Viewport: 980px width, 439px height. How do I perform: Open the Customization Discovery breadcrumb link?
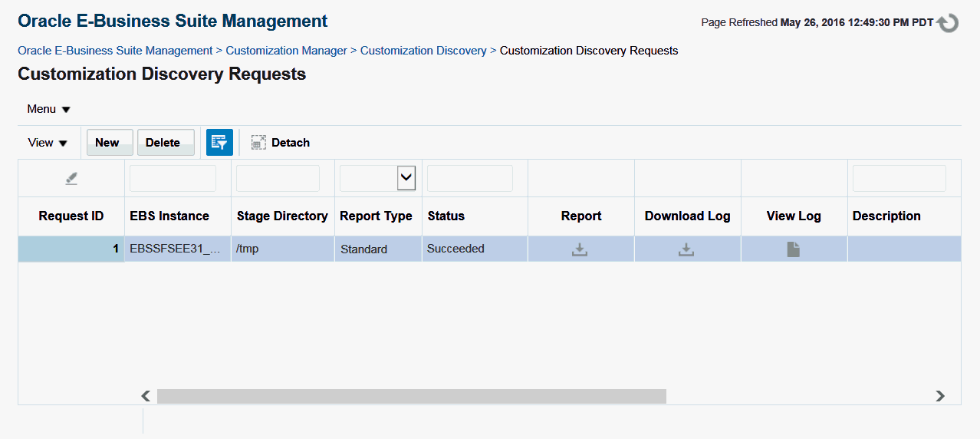[x=423, y=51]
